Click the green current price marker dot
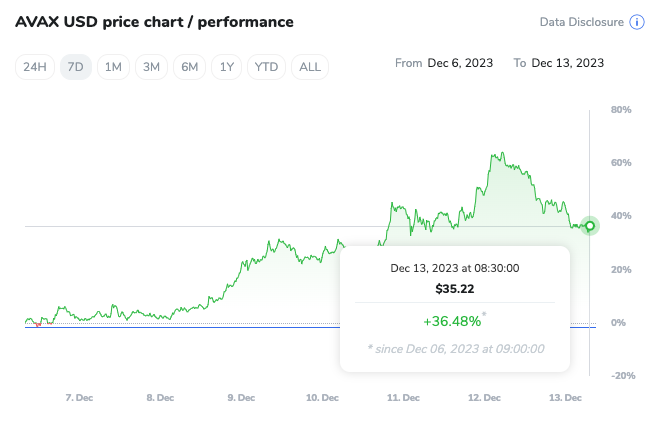 pyautogui.click(x=590, y=226)
